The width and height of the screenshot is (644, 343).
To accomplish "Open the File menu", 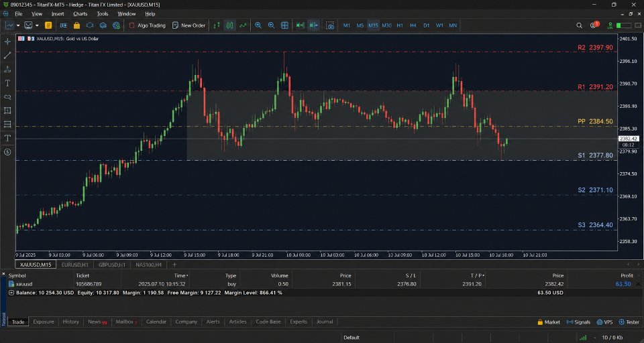I will coord(19,14).
